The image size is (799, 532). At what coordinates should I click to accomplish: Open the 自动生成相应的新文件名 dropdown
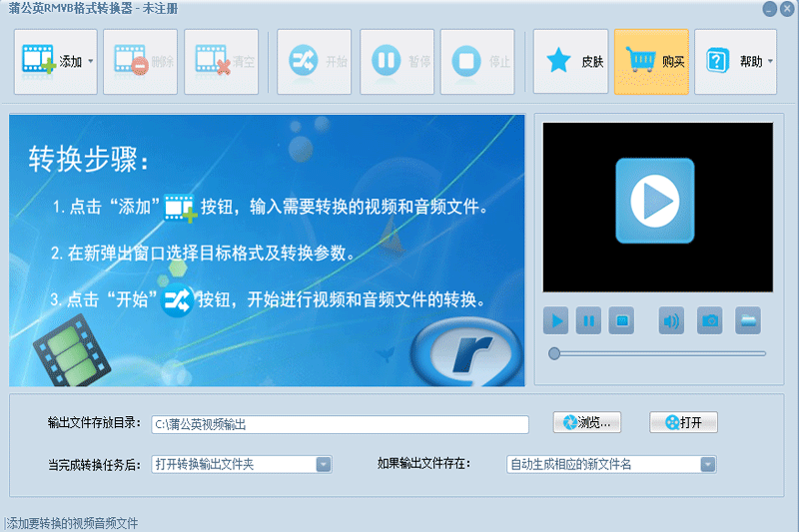(x=611, y=464)
